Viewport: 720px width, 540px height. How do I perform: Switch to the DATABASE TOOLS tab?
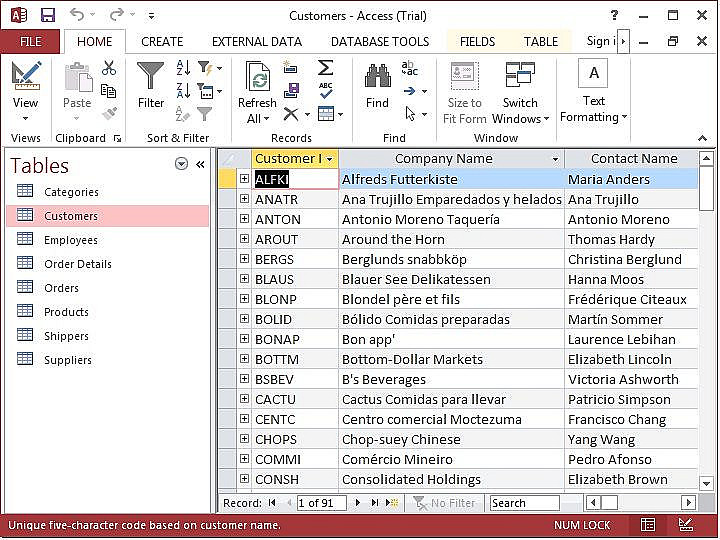(x=380, y=41)
